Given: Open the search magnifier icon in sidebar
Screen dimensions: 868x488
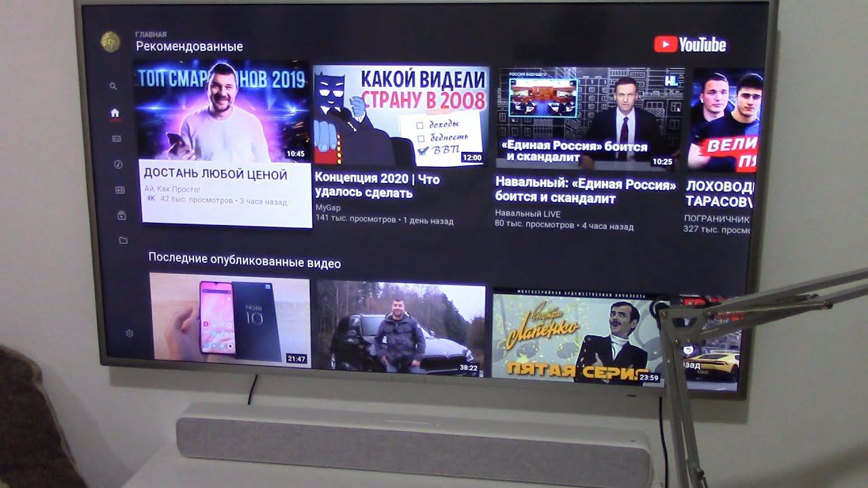Looking at the screenshot, I should [113, 86].
